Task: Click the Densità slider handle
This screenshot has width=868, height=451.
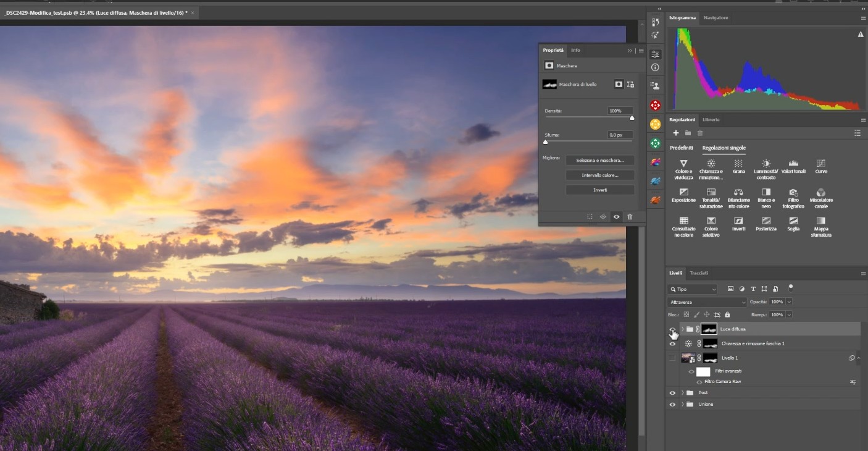Action: tap(632, 118)
